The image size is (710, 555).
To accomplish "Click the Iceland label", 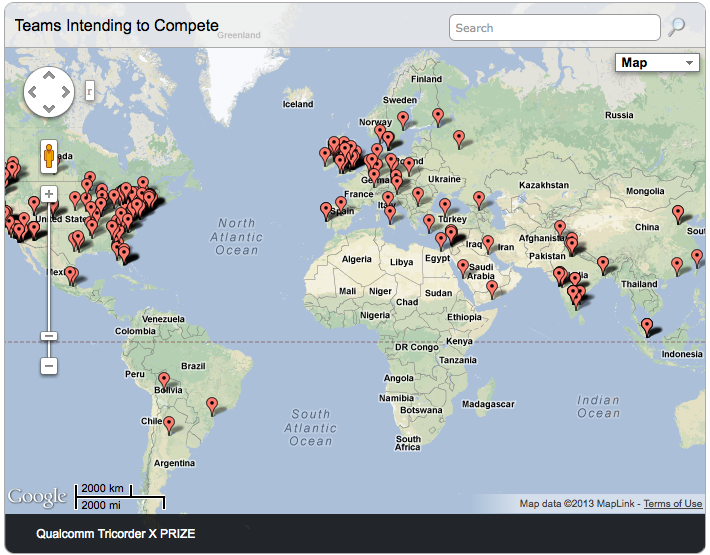I will pyautogui.click(x=298, y=104).
